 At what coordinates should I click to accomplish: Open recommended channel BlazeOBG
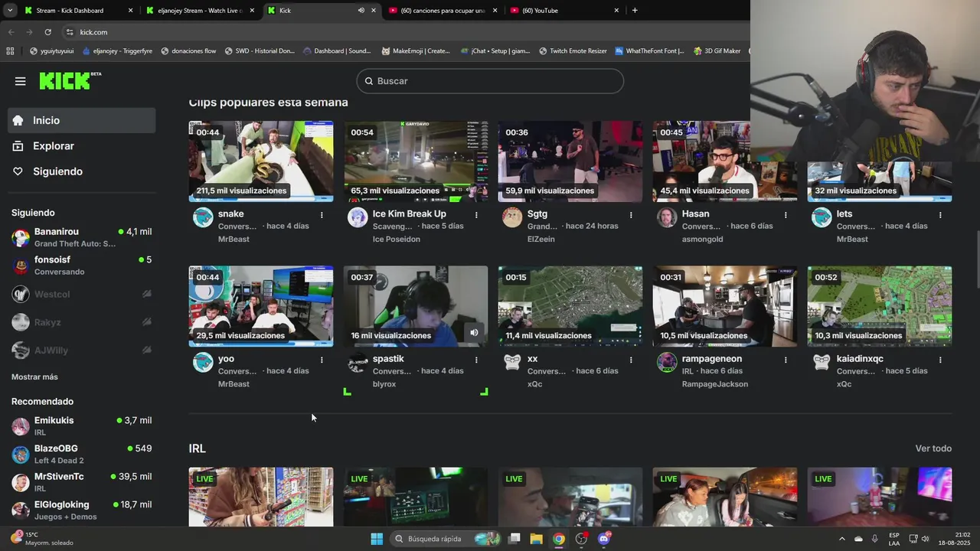pos(82,455)
